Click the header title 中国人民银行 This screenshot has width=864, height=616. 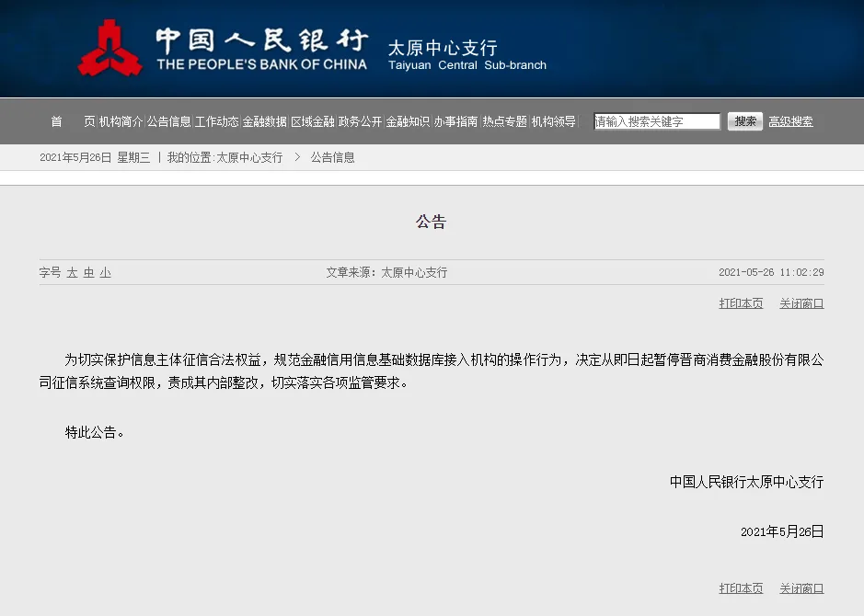click(261, 40)
